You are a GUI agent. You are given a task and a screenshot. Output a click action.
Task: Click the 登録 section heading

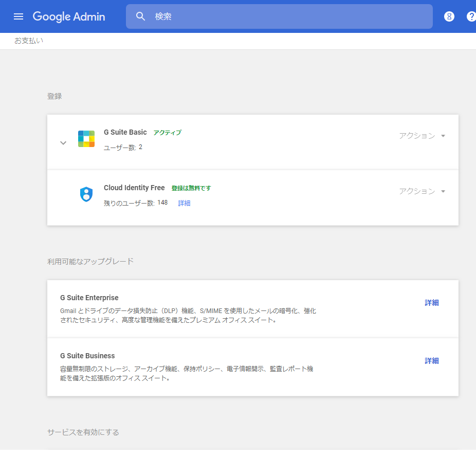tap(54, 96)
